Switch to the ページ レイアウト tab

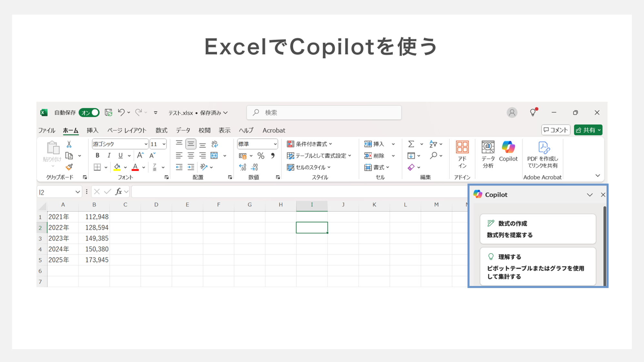tap(127, 130)
